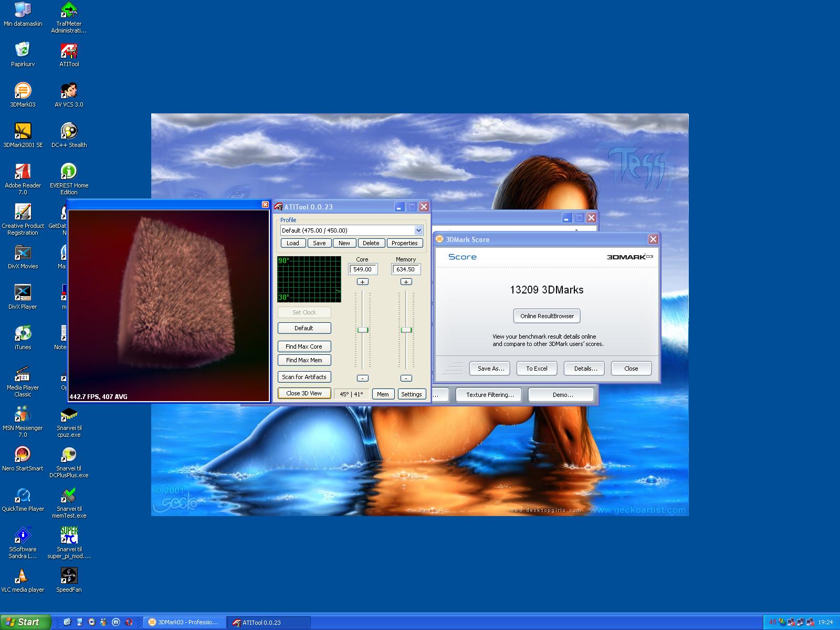
Task: Select the 3DMark03 desktop shortcut
Action: [x=23, y=95]
